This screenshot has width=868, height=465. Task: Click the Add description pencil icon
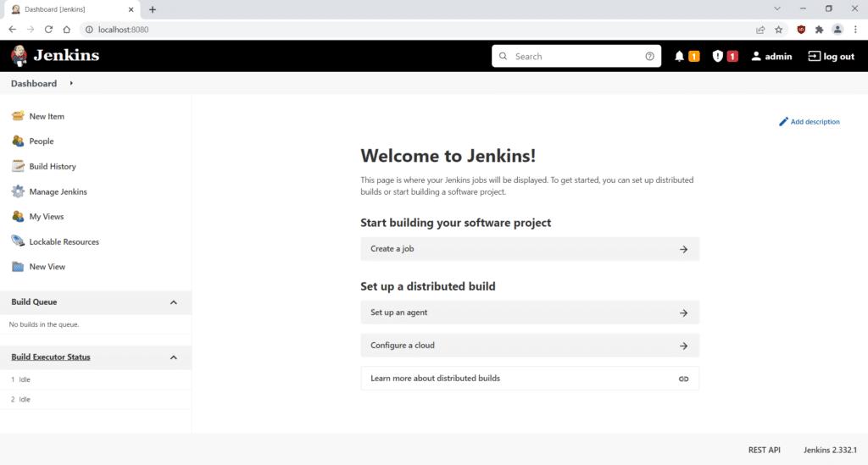(783, 122)
